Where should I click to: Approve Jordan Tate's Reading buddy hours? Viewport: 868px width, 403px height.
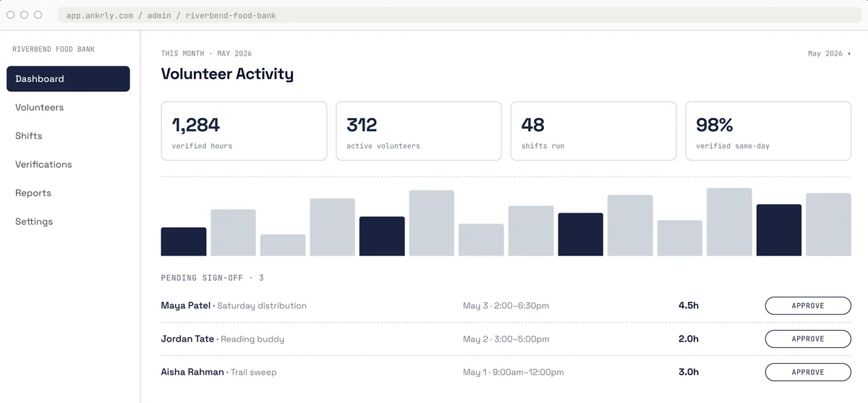point(808,339)
